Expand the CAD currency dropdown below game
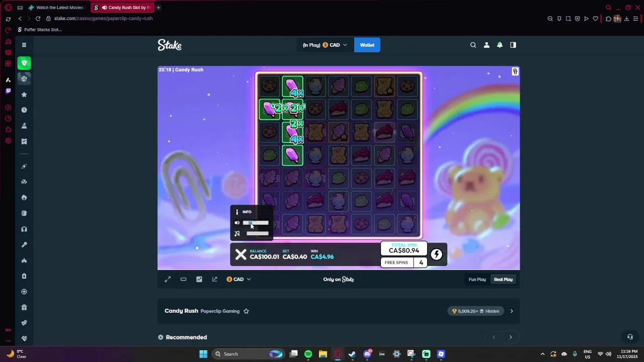Viewport: 644px width, 362px height. [x=238, y=279]
